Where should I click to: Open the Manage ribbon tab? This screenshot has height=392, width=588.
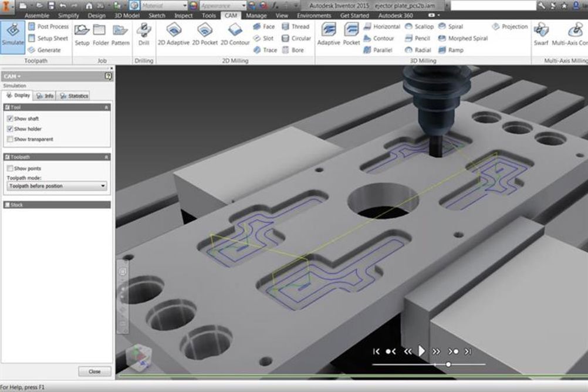[256, 15]
